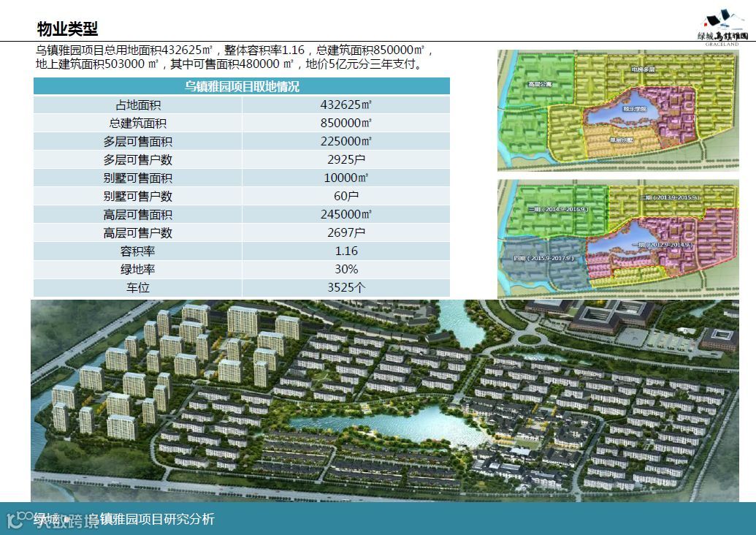Click the 四期 (2015.9-2017.9) phase label
This screenshot has width=756, height=535.
click(x=544, y=258)
